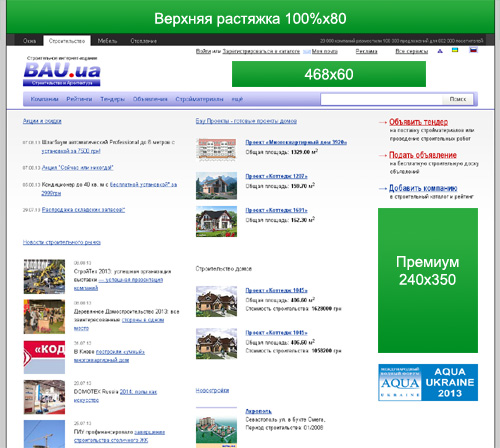Image resolution: width=500 pixels, height=448 pixels.
Task: Click the mail envelope icon near Моя почта
Action: click(x=307, y=51)
